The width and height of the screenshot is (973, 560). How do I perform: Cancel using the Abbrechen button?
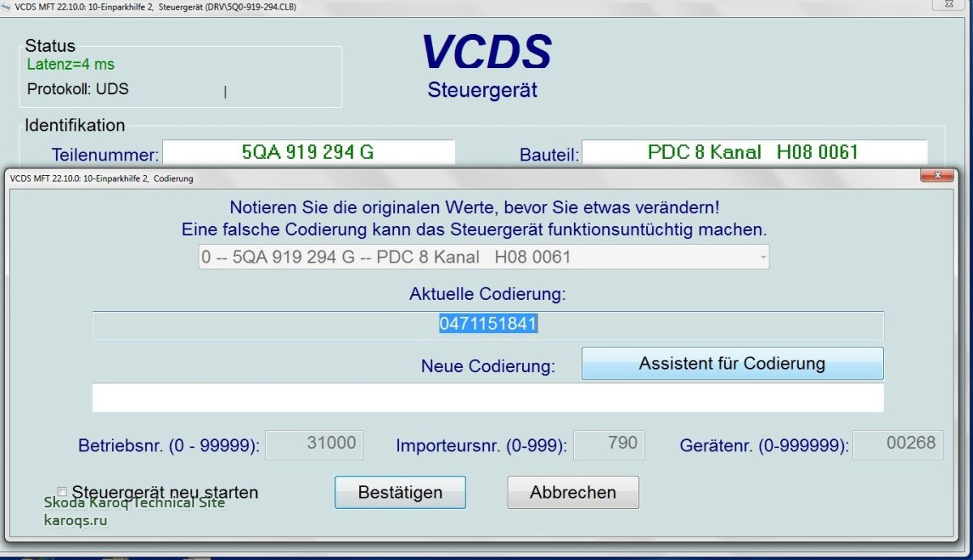[x=572, y=492]
